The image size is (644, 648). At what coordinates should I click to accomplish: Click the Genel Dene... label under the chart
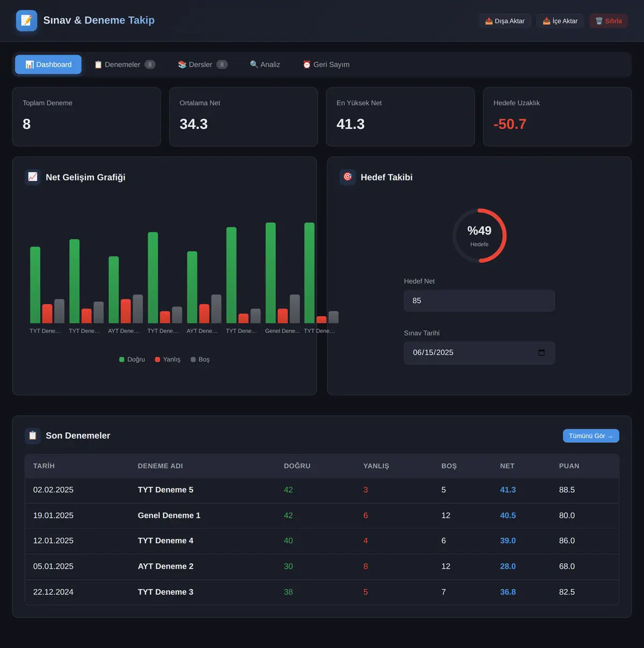[282, 331]
